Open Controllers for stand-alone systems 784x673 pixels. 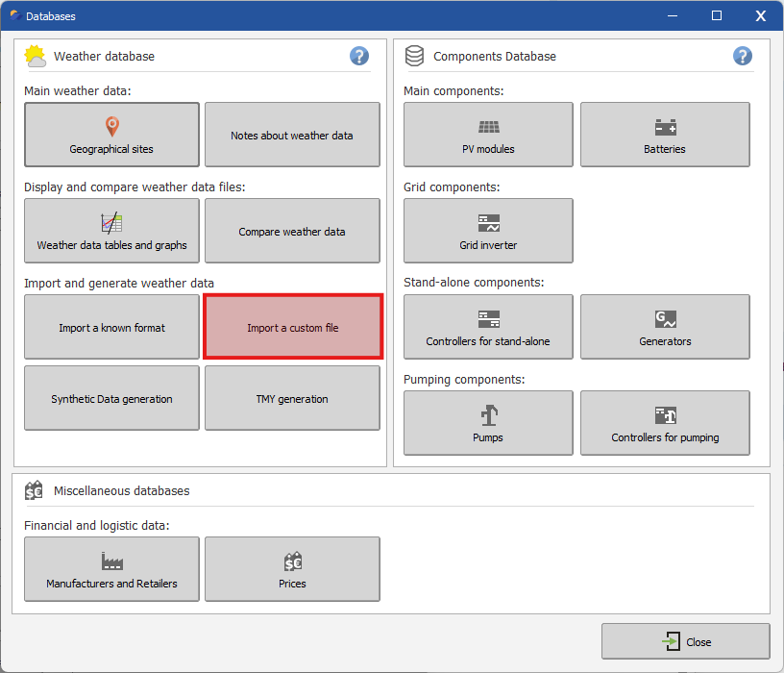[488, 327]
